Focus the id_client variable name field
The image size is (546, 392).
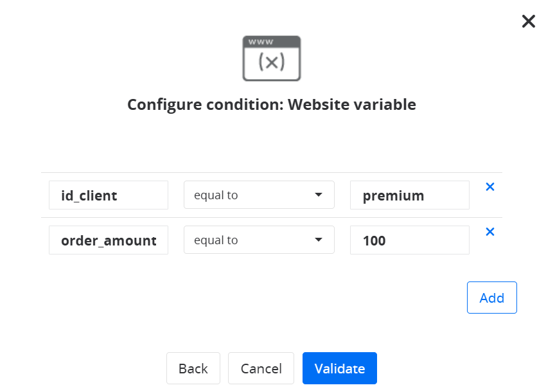[x=109, y=195]
